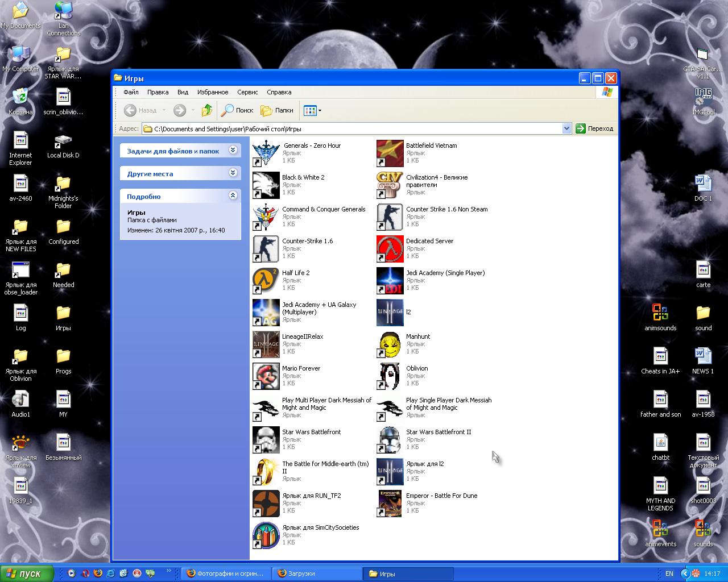Switch to Фотографии и скрин... taskbar window
The image size is (728, 582).
(x=226, y=573)
